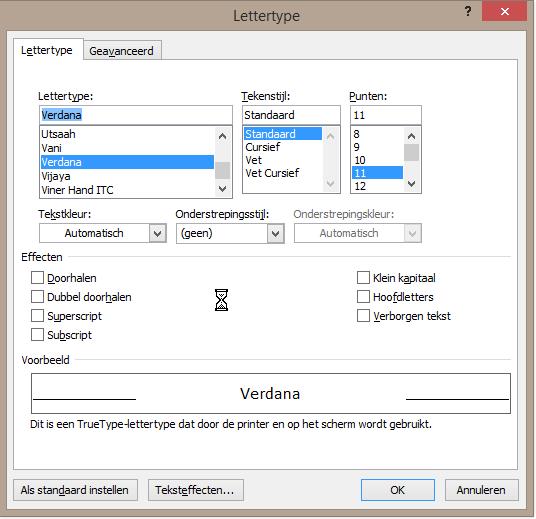
Task: Enable the Doorhalen checkbox
Action: pyautogui.click(x=37, y=278)
